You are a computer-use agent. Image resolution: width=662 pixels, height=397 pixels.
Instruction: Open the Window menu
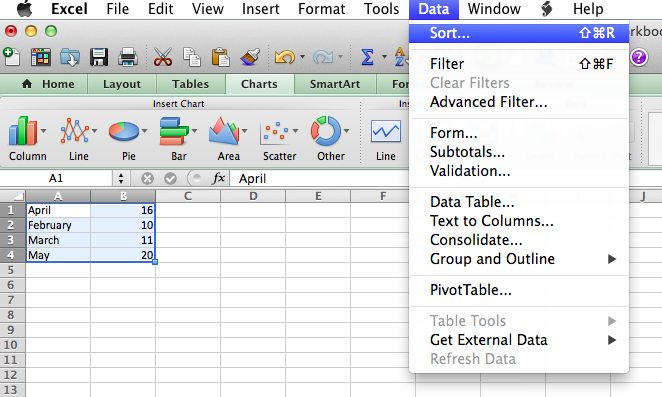pos(494,9)
